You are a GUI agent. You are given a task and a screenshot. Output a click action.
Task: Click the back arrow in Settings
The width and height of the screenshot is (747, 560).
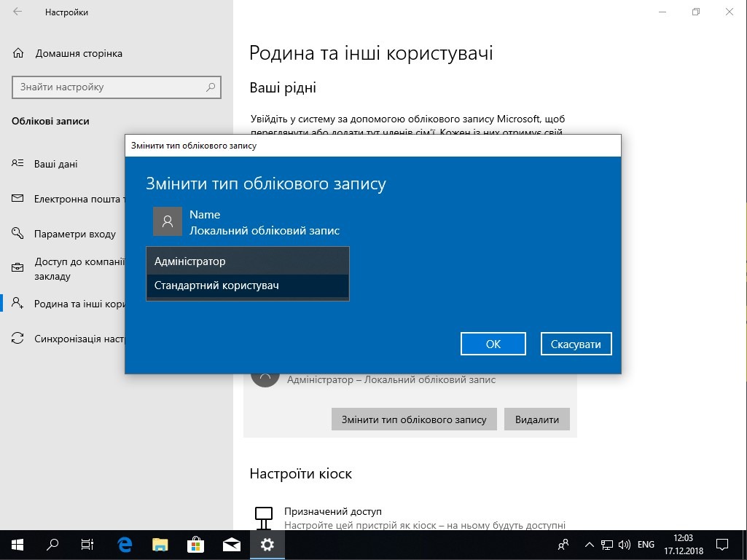coord(17,12)
